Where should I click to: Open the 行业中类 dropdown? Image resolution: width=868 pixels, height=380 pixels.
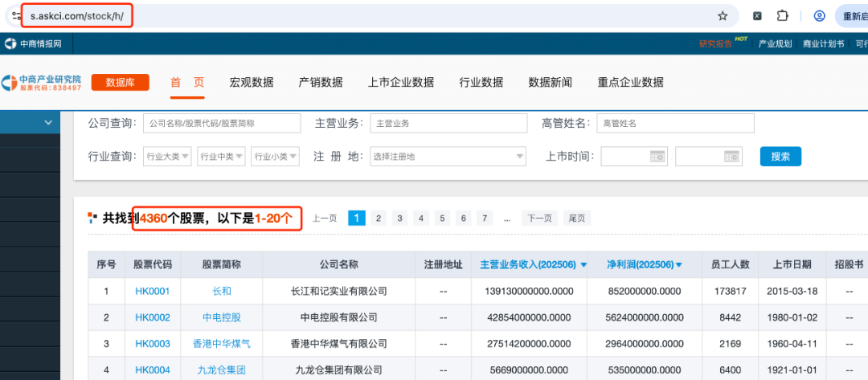pyautogui.click(x=222, y=157)
